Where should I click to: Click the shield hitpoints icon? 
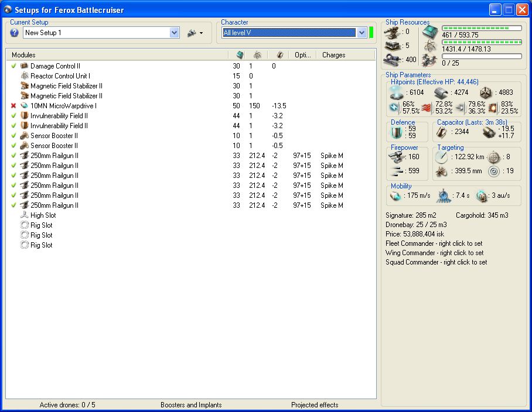tap(396, 92)
